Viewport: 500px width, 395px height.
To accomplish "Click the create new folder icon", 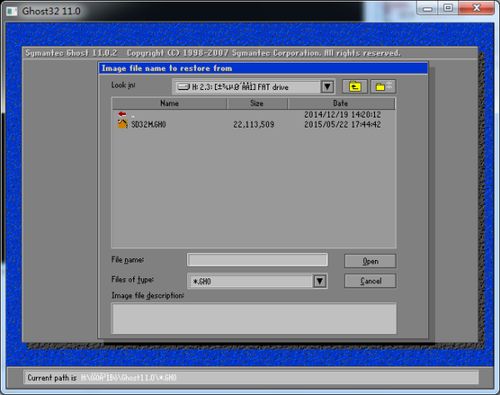I will click(383, 87).
